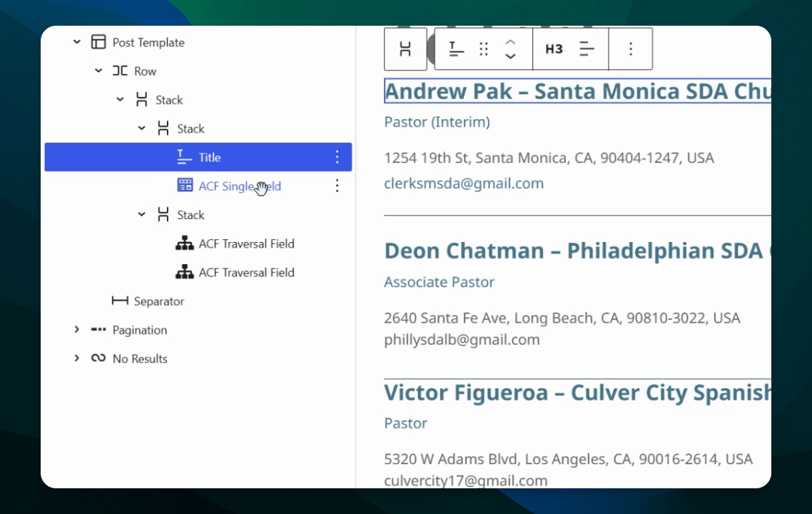
Task: Click the No Results loop icon
Action: tap(98, 358)
